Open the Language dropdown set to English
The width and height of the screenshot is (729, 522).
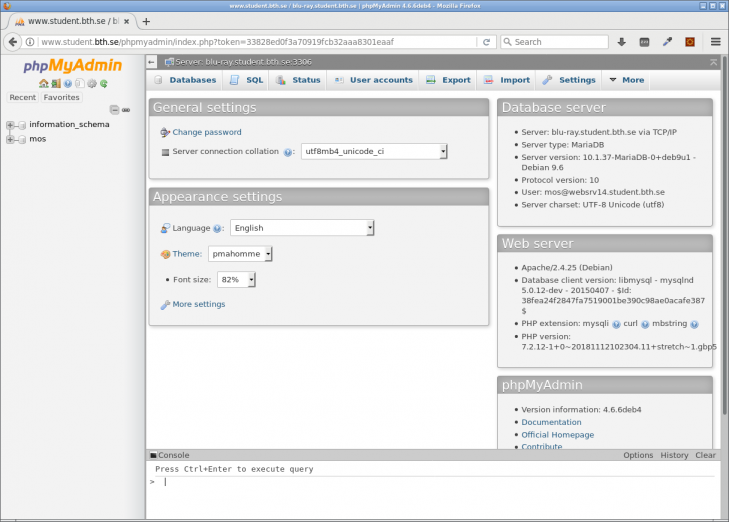(x=302, y=228)
